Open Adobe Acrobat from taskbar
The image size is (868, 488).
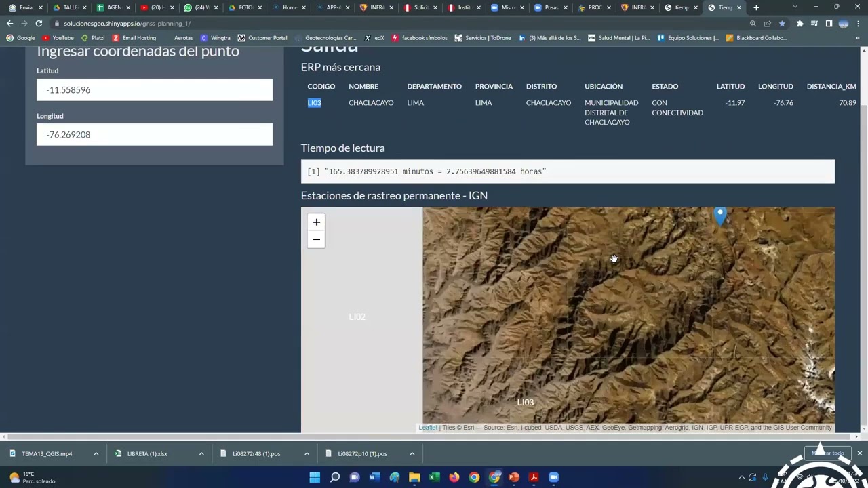pos(534,477)
